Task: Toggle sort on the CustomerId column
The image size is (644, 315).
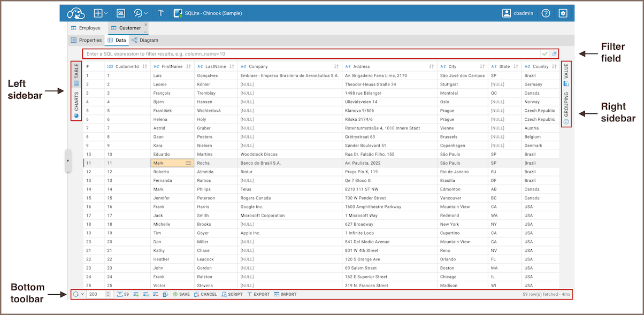Action: (145, 66)
